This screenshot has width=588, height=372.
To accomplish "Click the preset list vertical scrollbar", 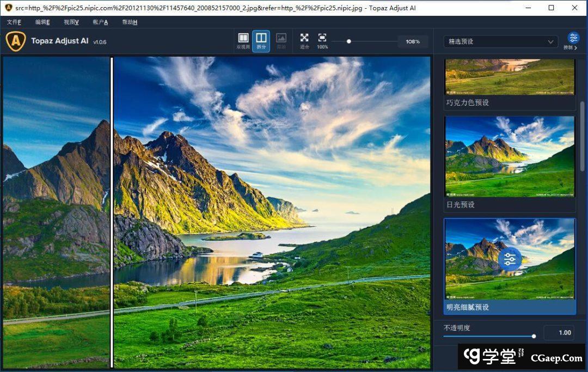I will point(582,136).
